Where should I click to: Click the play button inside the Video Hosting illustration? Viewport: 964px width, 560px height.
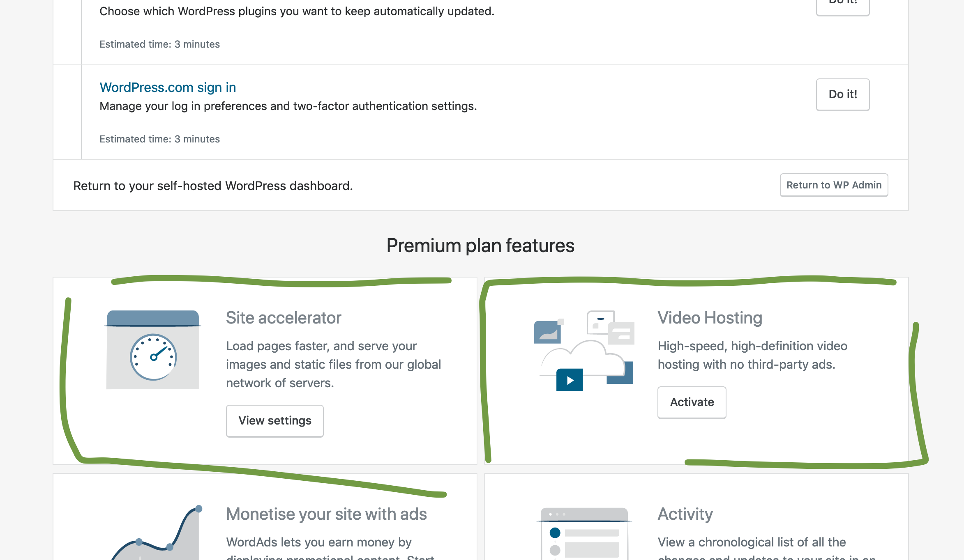[569, 380]
